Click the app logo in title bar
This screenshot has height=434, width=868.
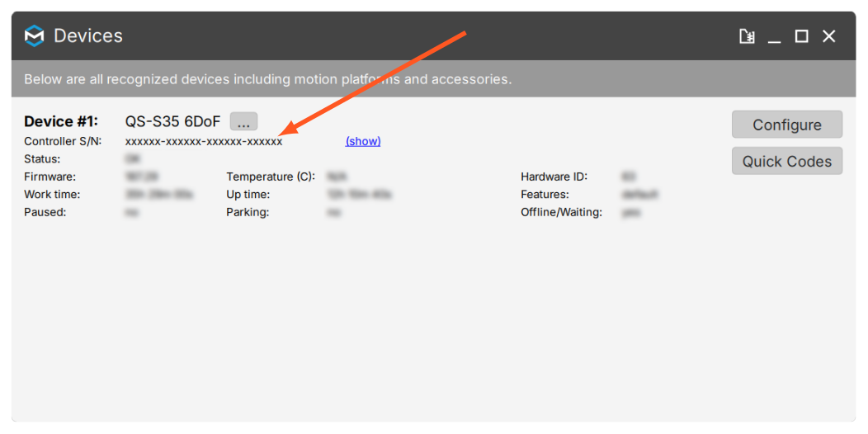click(x=35, y=36)
